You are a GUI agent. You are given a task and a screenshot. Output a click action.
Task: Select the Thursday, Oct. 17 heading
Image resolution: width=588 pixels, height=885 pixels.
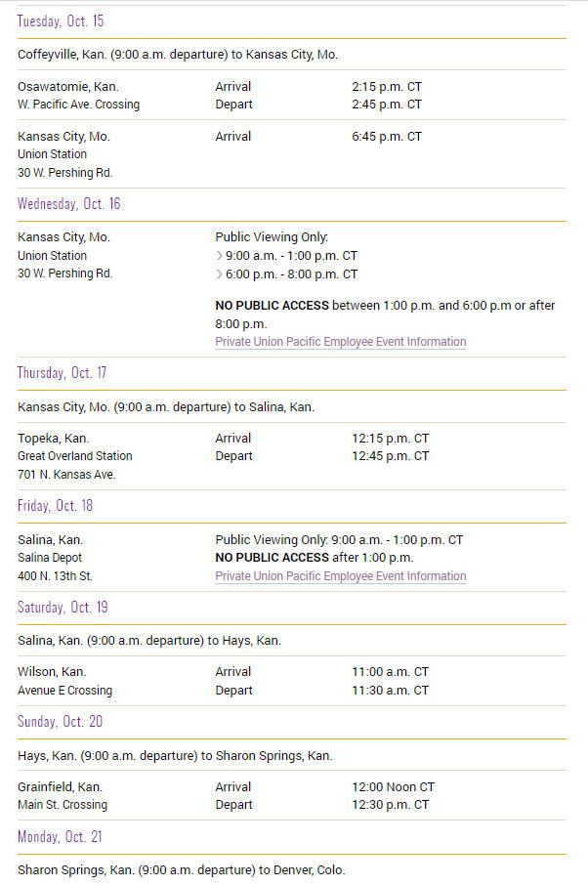tap(62, 373)
